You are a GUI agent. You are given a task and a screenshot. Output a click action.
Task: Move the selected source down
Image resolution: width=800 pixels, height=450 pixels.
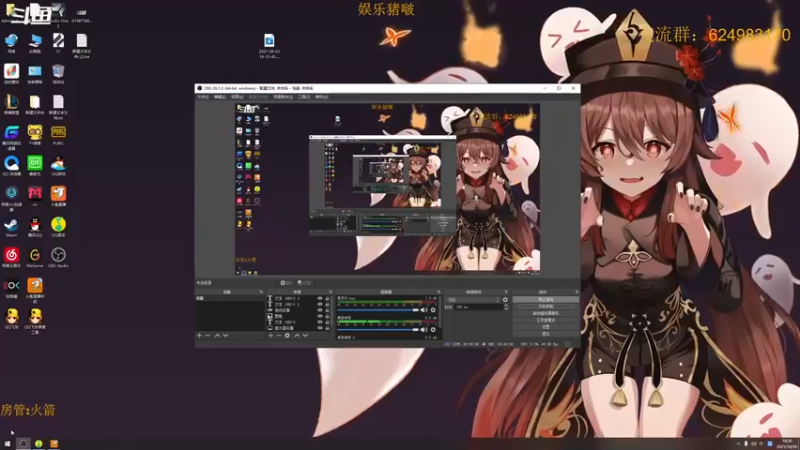pos(305,335)
